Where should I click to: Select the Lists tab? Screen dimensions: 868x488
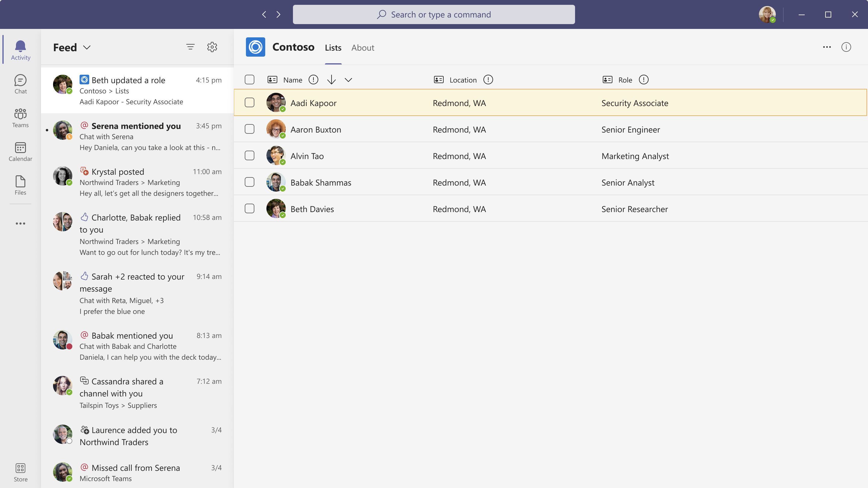pyautogui.click(x=333, y=47)
